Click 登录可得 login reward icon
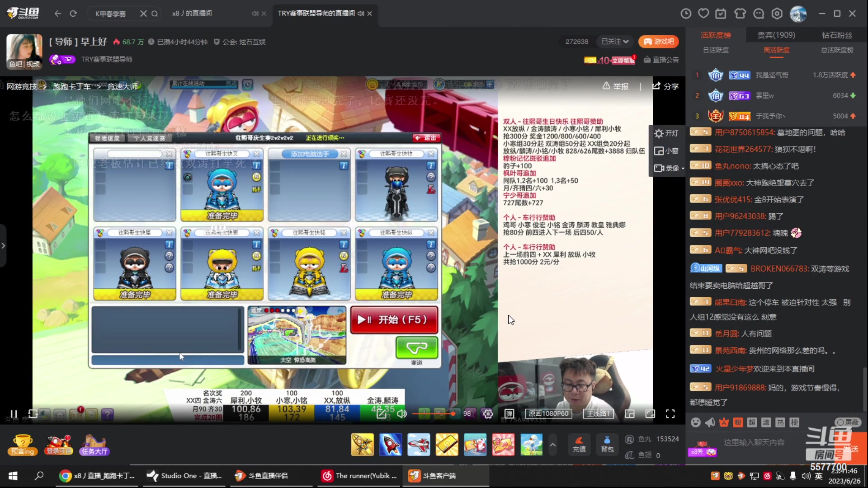This screenshot has height=488, width=868. [x=59, y=445]
